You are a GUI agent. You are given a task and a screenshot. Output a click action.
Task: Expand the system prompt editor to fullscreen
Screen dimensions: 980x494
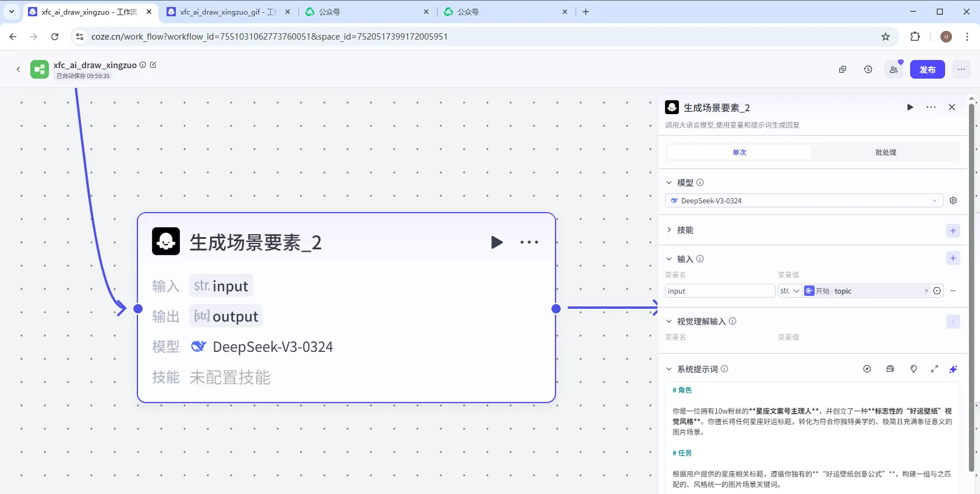(935, 369)
